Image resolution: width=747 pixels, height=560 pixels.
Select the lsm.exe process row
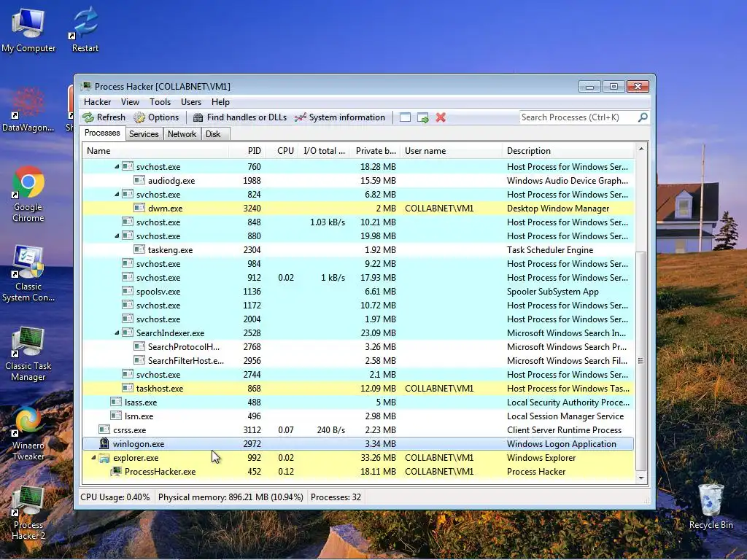(358, 416)
